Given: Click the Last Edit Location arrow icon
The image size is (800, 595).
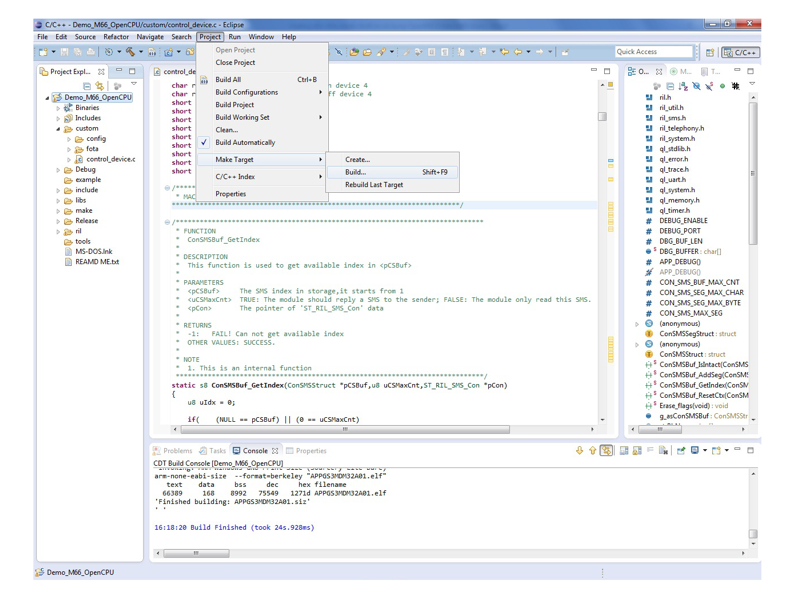Looking at the screenshot, I should click(505, 52).
